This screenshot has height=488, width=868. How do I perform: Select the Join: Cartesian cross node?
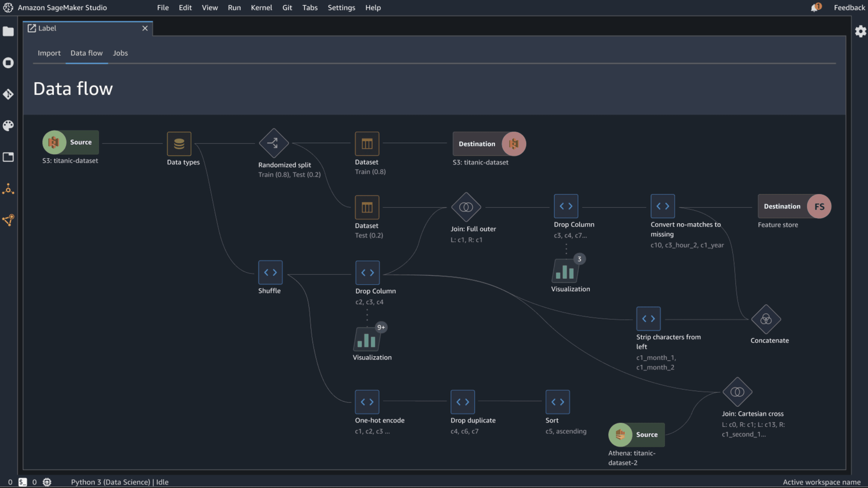point(737,392)
